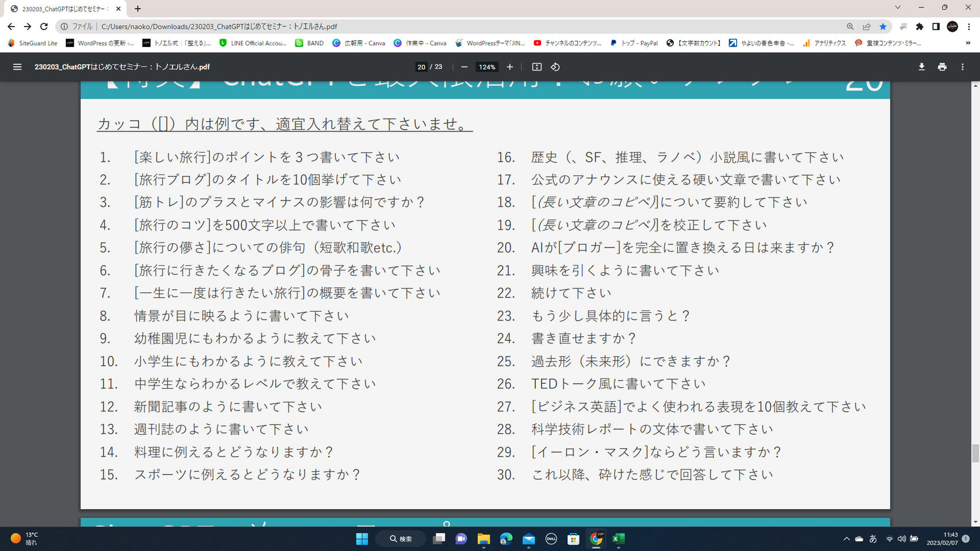Open the BAND bookmark
Image resolution: width=980 pixels, height=551 pixels.
coord(310,43)
